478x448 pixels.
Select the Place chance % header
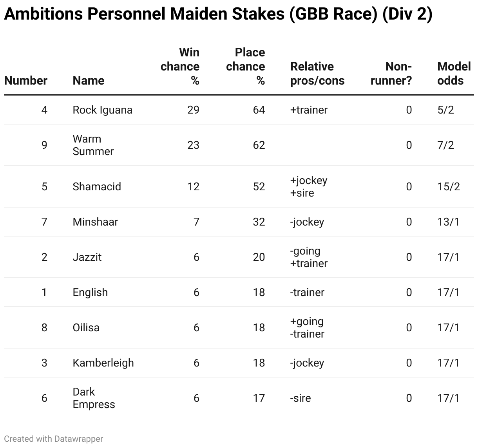246,67
